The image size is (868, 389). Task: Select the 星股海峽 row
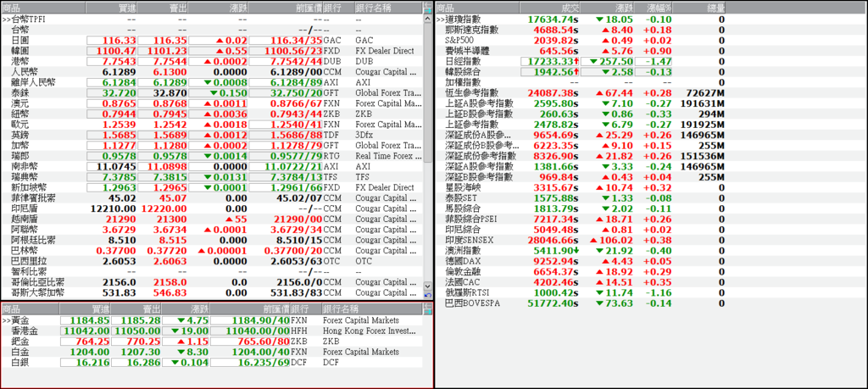point(581,187)
